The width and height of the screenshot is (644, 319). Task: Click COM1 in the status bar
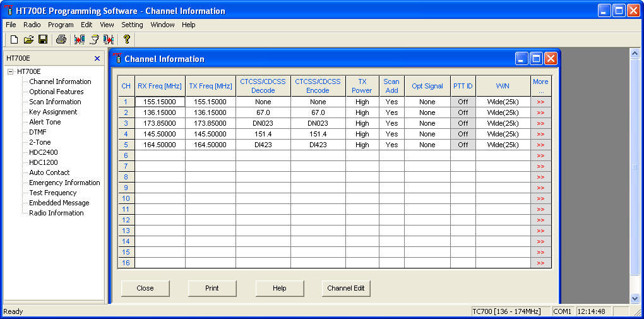click(563, 311)
